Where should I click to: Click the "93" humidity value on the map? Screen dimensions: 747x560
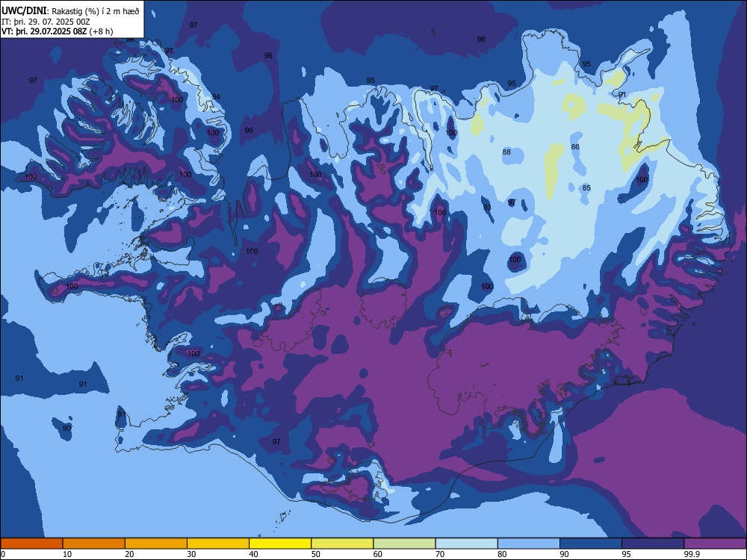(487, 207)
